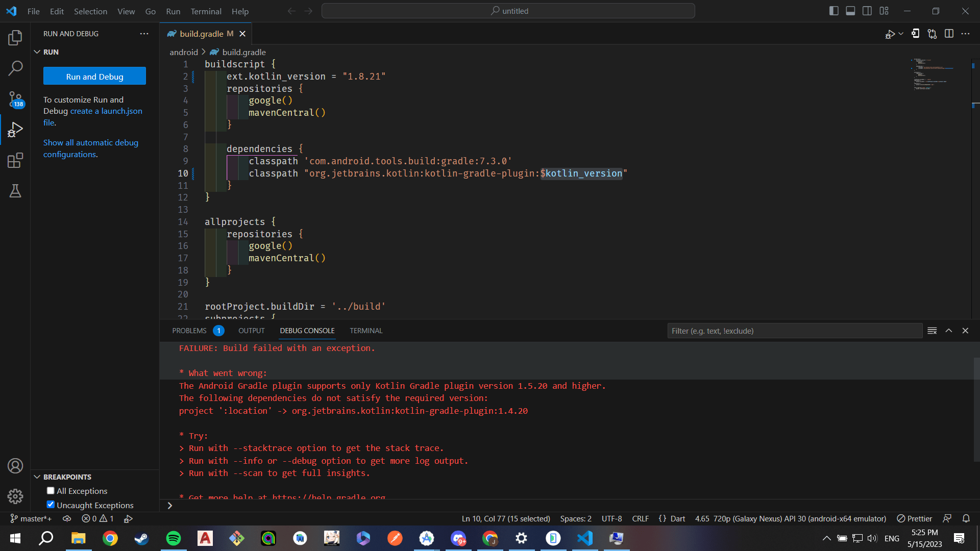Open the Extensions view

coord(15,160)
